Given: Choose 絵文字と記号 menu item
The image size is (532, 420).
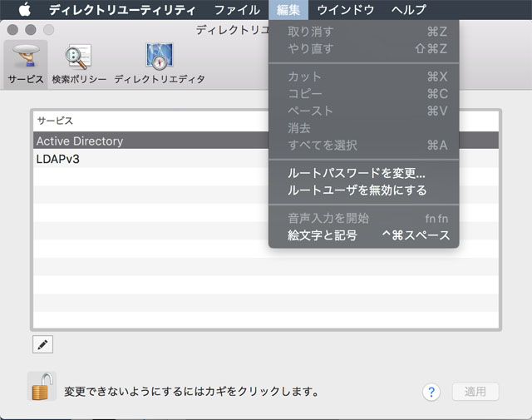Looking at the screenshot, I should coord(364,235).
